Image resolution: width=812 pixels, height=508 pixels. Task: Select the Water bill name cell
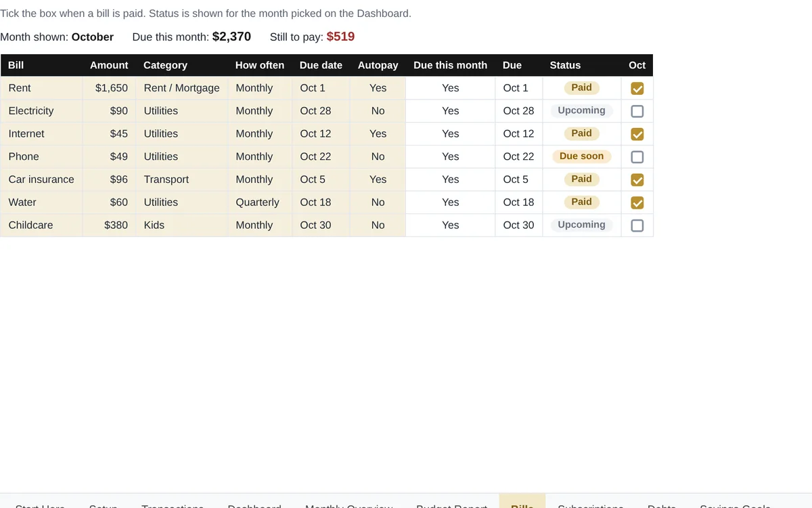pos(41,203)
